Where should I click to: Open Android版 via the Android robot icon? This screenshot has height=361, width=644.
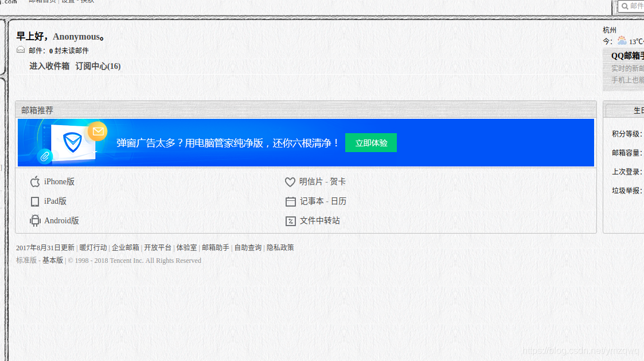35,220
